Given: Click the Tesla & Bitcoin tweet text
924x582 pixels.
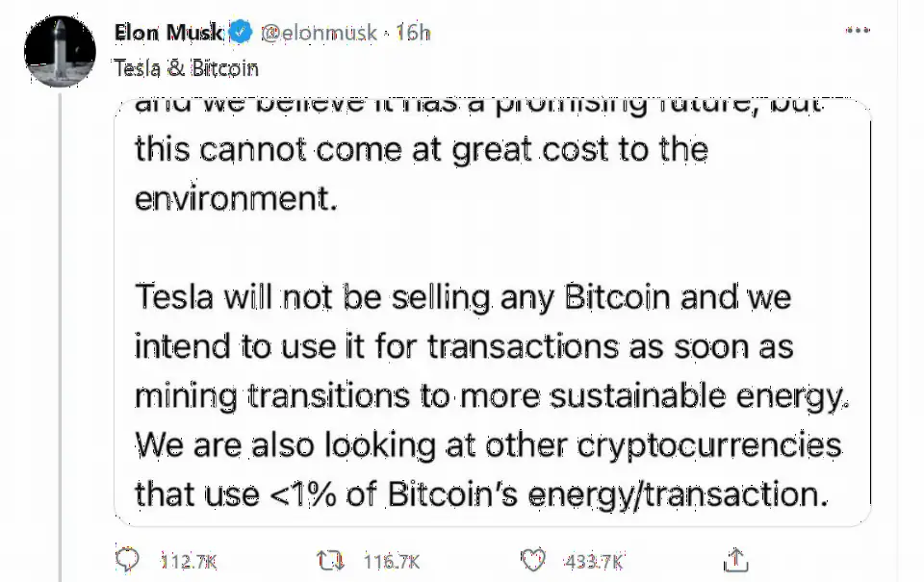Looking at the screenshot, I should pos(186,69).
